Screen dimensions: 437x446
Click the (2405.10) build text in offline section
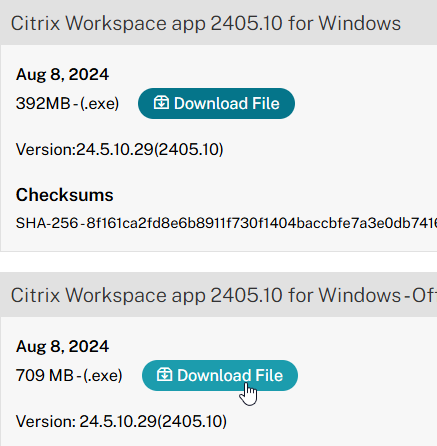192,421
